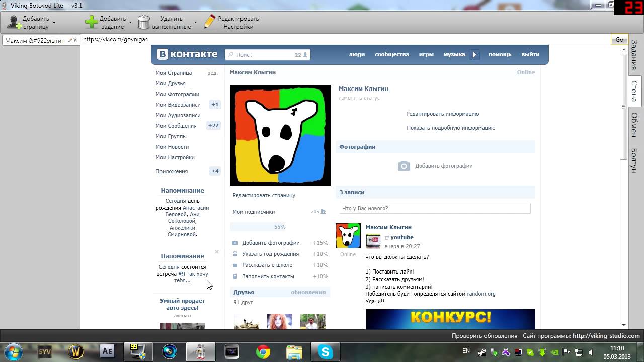The image size is (644, 362).
Task: Open Мои Группы in sidebar
Action: coord(171,136)
